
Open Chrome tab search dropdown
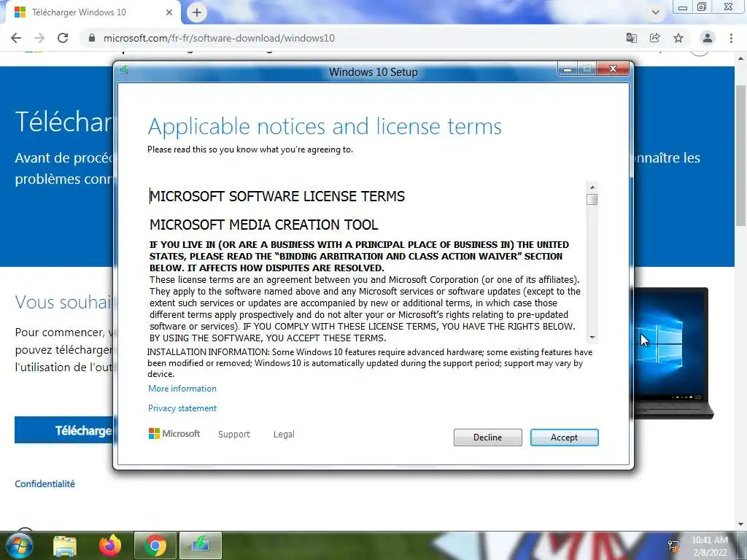coord(656,12)
